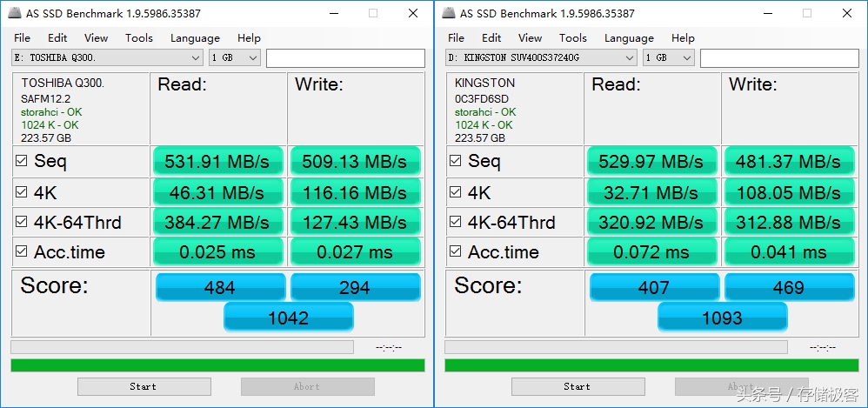Click read access time 0.072 ms
Screen dimensions: 868x408
click(651, 252)
